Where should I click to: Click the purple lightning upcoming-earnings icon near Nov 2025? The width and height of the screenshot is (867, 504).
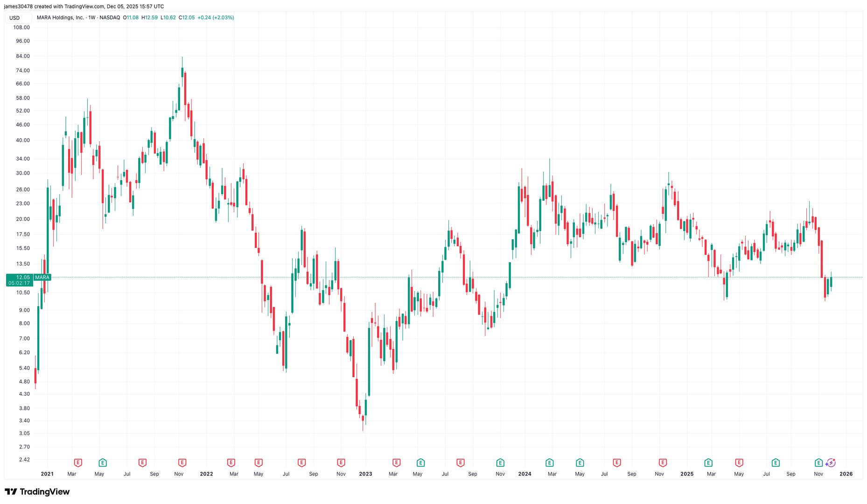click(831, 462)
